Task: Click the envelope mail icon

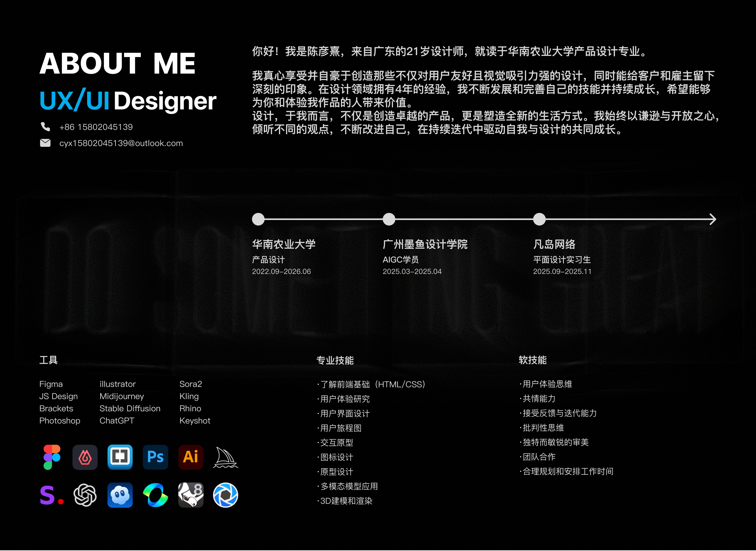Action: [45, 143]
